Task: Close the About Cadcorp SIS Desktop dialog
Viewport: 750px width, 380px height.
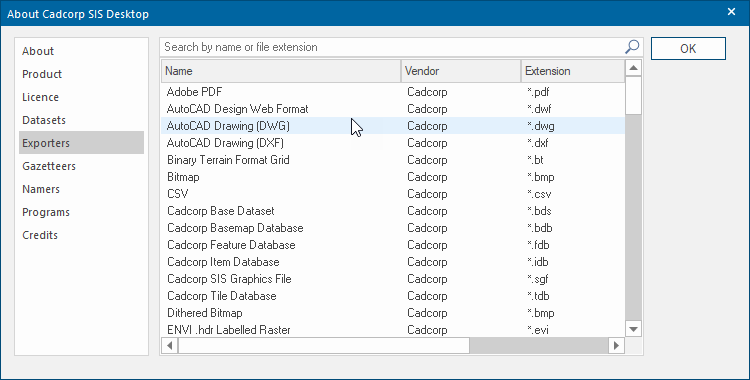Action: pyautogui.click(x=731, y=12)
